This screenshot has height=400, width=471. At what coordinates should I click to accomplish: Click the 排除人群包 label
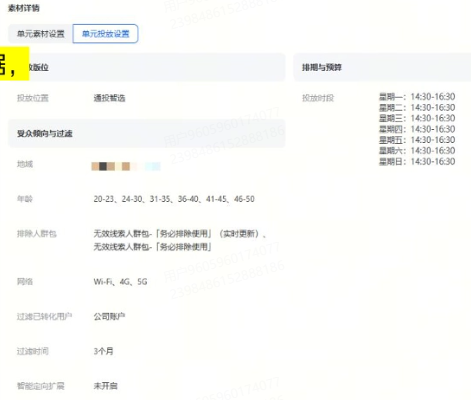(x=37, y=234)
